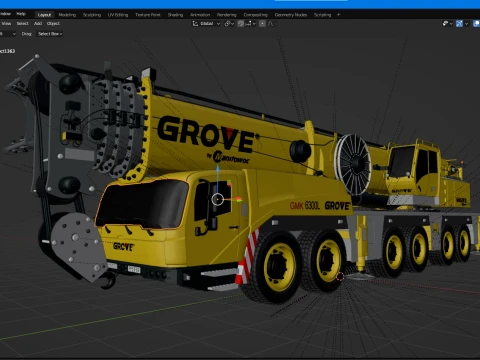Open the Texture Paint workspace tab
480x360 pixels.
(x=148, y=15)
